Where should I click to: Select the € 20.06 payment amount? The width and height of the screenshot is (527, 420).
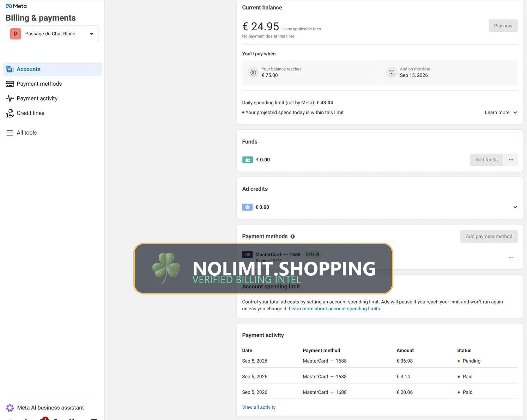[405, 392]
